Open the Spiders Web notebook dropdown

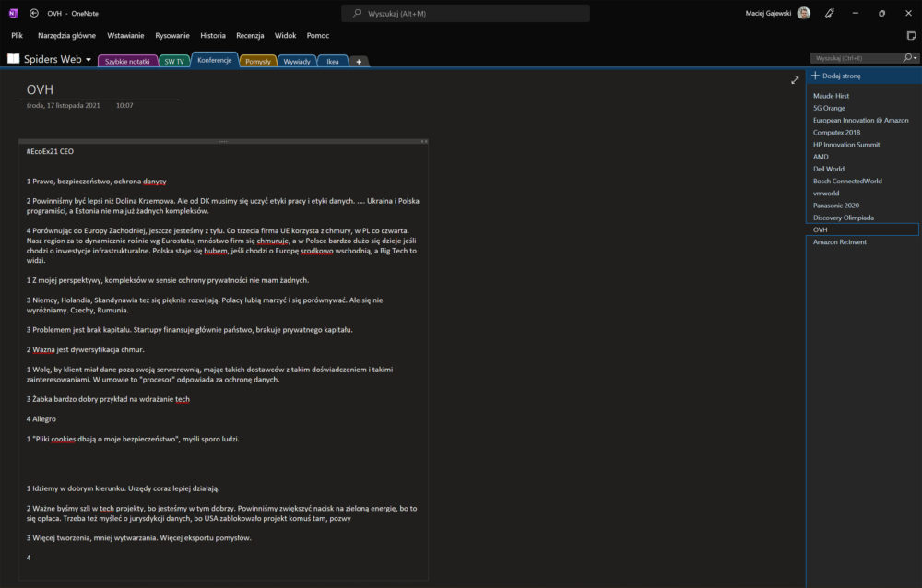[89, 59]
